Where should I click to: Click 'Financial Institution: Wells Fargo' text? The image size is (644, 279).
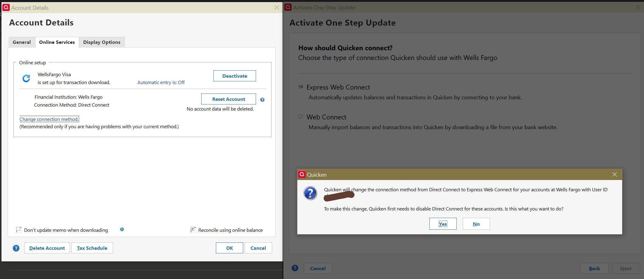pyautogui.click(x=68, y=97)
